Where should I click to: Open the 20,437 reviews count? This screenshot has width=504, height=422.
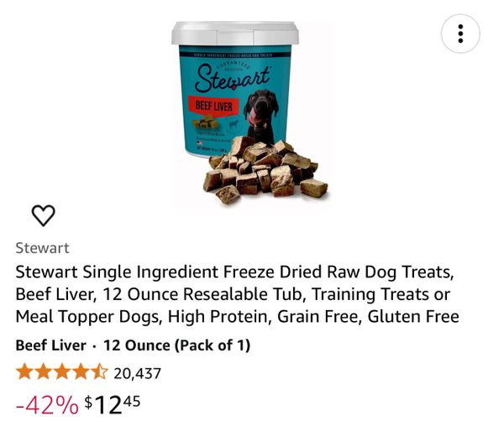point(137,373)
